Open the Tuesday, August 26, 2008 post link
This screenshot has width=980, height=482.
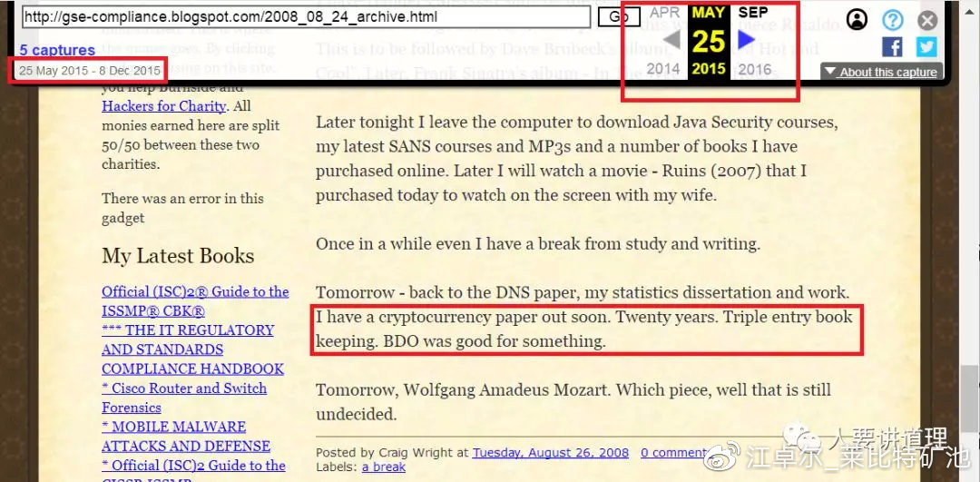(551, 453)
